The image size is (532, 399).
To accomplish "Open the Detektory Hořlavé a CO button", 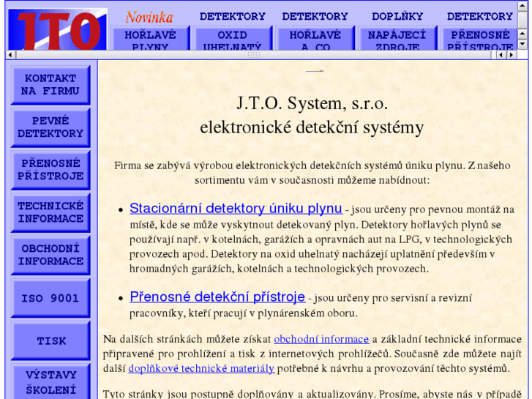I will [315, 39].
